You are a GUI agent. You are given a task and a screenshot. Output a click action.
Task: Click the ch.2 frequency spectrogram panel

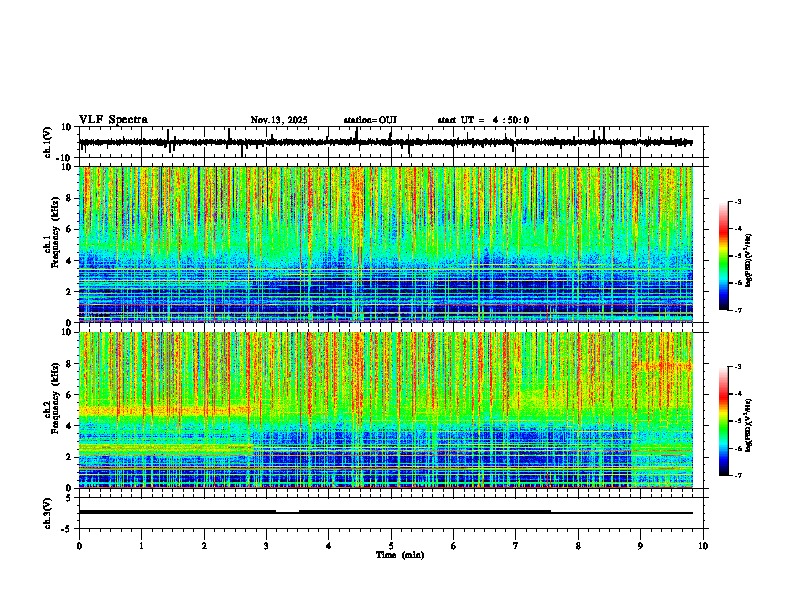click(386, 410)
